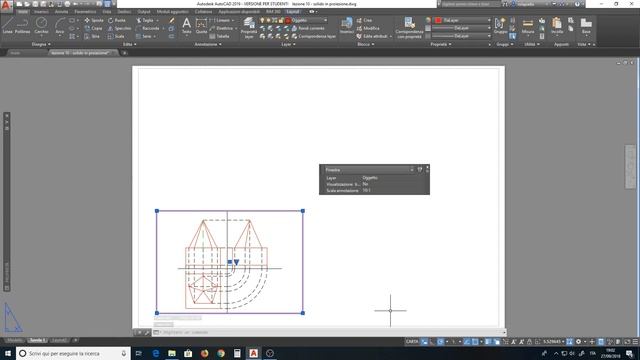Image resolution: width=640 pixels, height=360 pixels.
Task: Switch to the Layout ribbon tab
Action: coord(293,12)
